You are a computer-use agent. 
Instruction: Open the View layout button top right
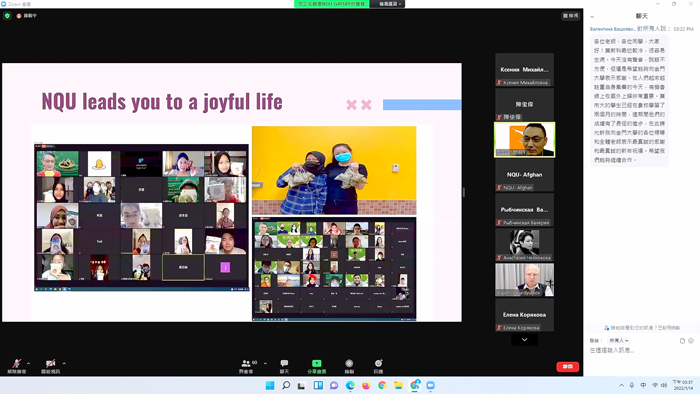pos(571,16)
